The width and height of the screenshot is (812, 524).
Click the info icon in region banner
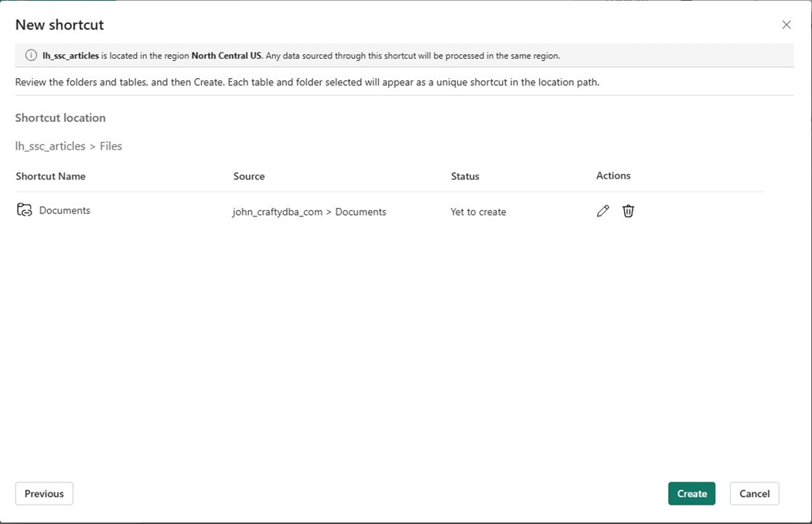31,56
